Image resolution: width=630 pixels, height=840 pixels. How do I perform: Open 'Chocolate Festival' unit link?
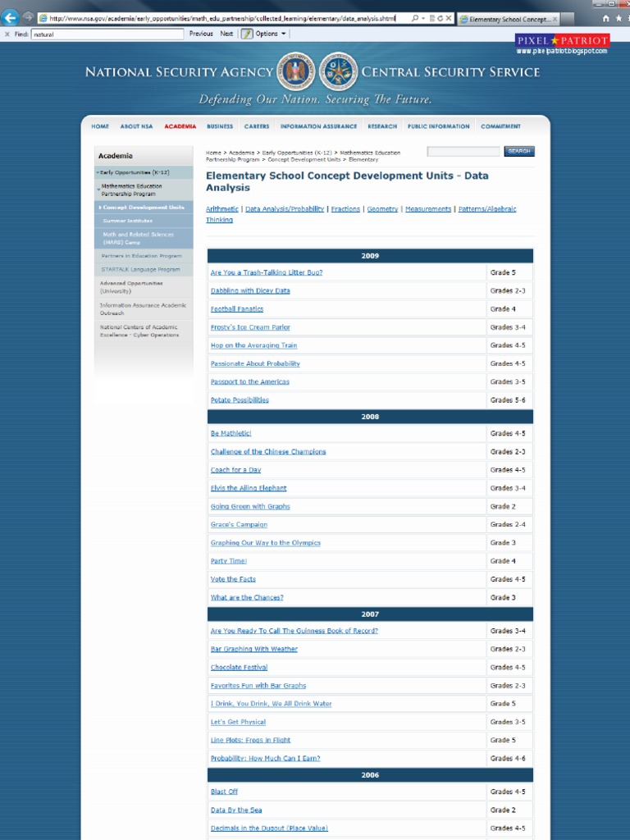[x=239, y=668]
